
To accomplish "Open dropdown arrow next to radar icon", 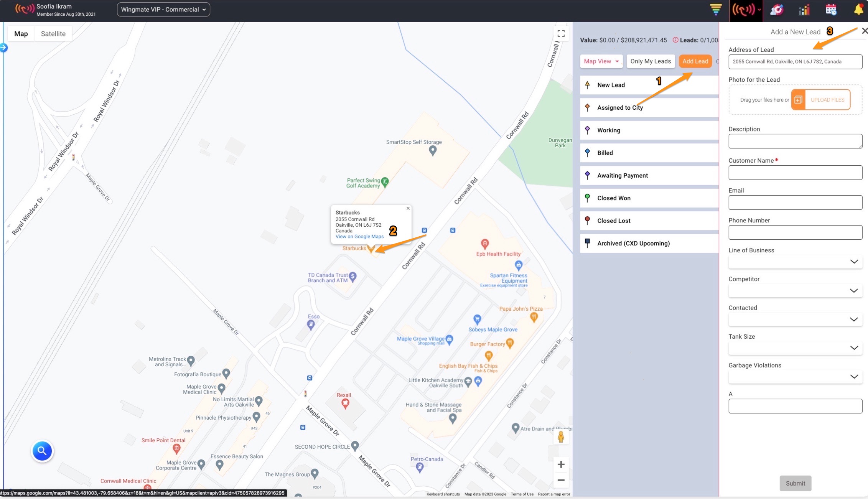I will [x=759, y=10].
